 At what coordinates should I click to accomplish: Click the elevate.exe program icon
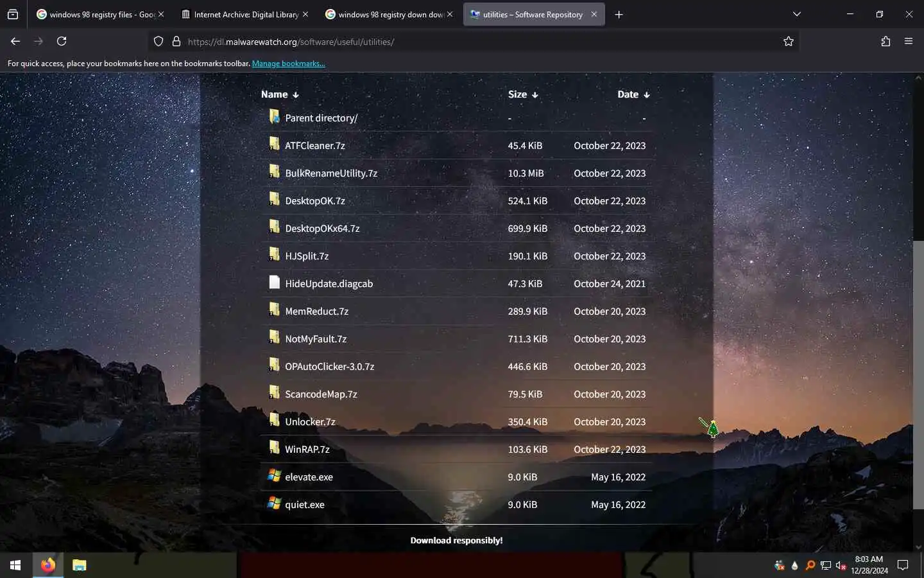(x=275, y=475)
